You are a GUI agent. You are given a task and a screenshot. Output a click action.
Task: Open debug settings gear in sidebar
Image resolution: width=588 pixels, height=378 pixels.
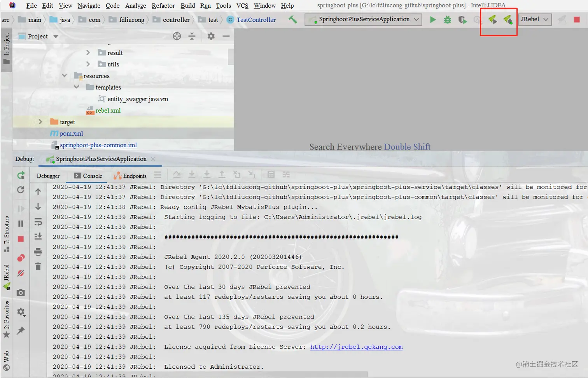[x=21, y=312]
